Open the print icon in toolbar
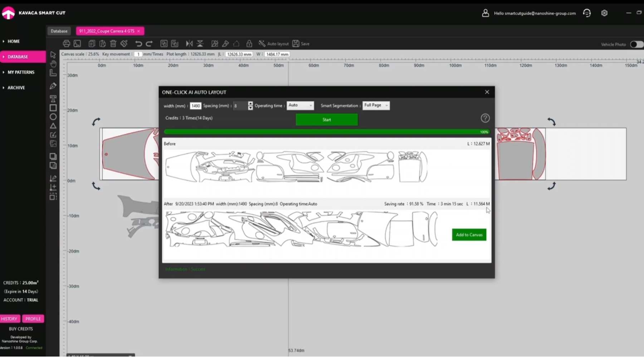The image size is (644, 358). (66, 44)
